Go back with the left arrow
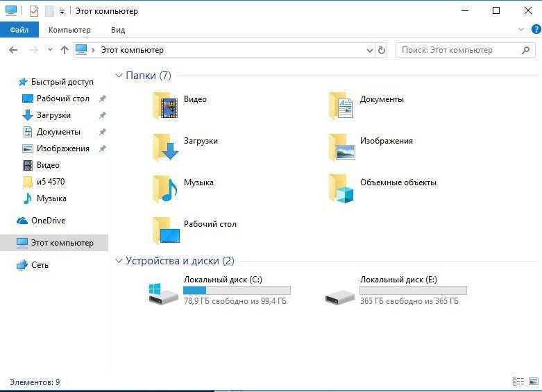The height and width of the screenshot is (392, 542). point(13,50)
